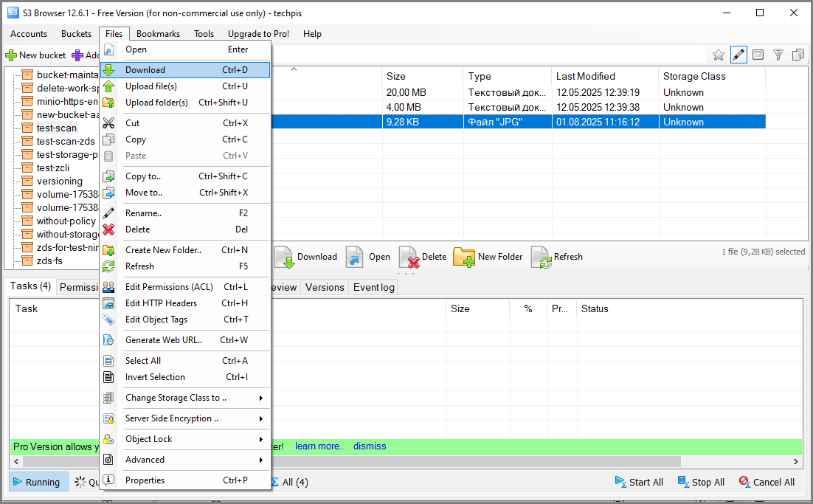Select the versioning bucket in tree
This screenshot has width=813, height=504.
pyautogui.click(x=59, y=181)
